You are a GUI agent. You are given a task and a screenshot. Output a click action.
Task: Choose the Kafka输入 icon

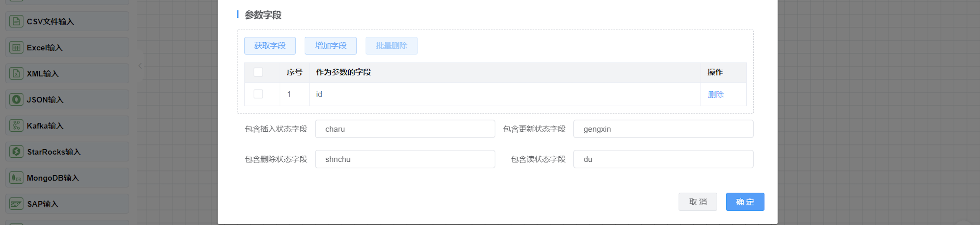[16, 126]
